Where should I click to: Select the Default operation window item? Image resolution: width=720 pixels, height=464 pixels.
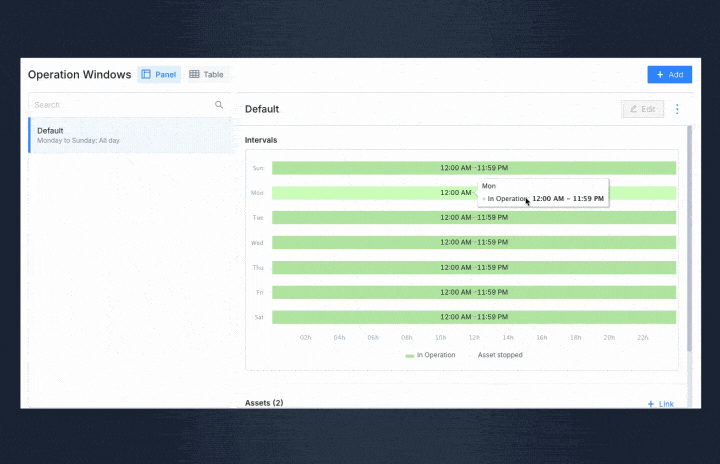(x=130, y=135)
